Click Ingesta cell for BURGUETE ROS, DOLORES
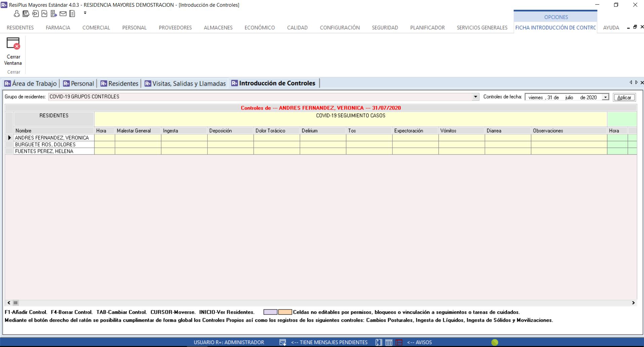This screenshot has height=347, width=644. (184, 144)
